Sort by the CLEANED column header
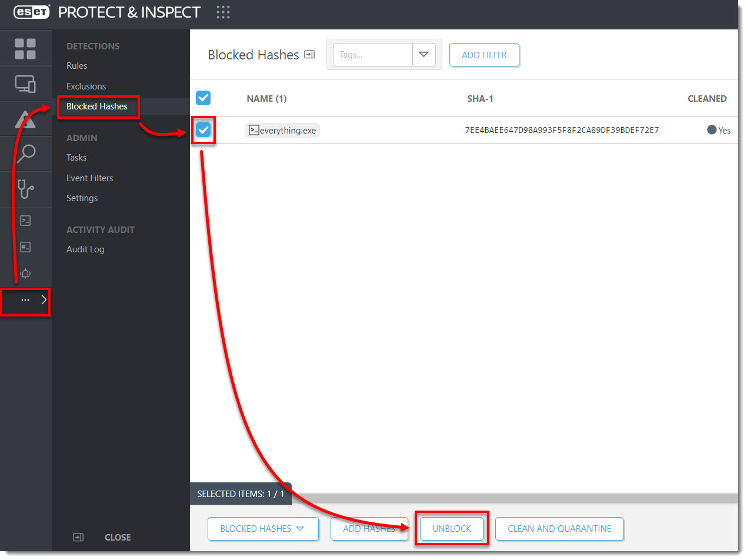 click(x=707, y=99)
